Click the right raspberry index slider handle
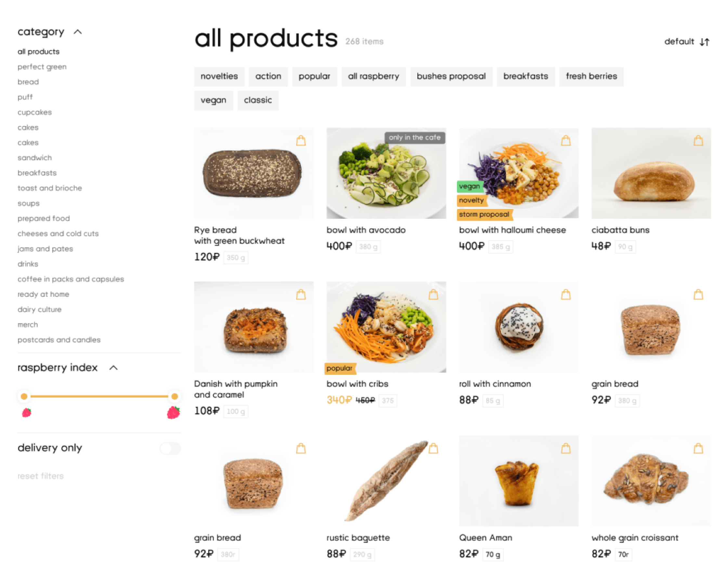Image resolution: width=728 pixels, height=584 pixels. (x=175, y=396)
